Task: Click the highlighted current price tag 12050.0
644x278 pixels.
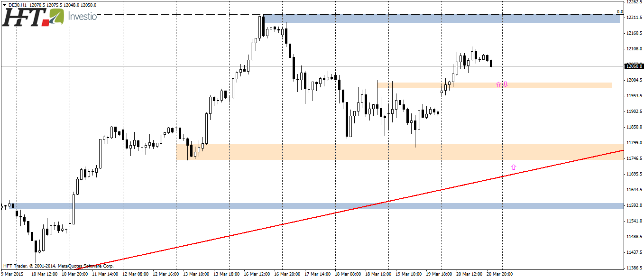Action: (x=635, y=66)
